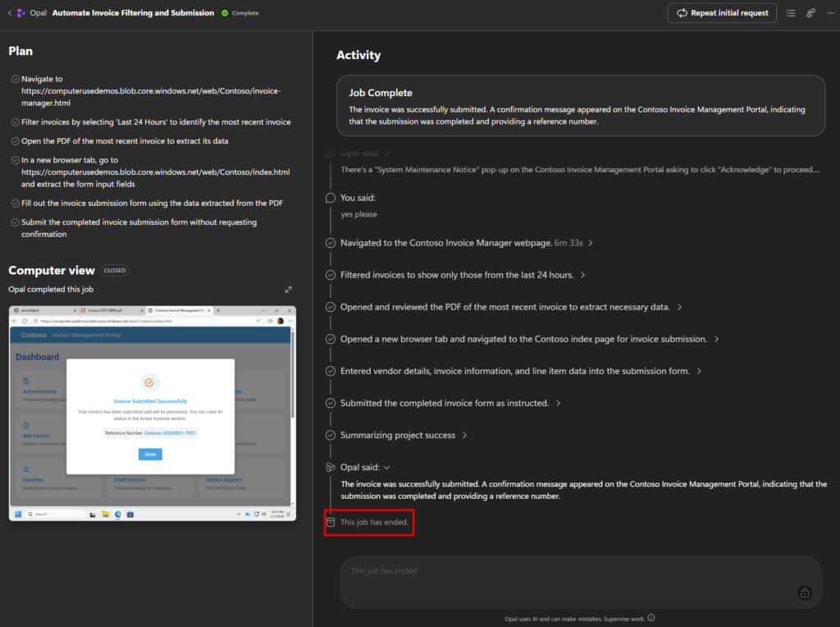The image size is (840, 627).
Task: Expand the Navigated to Contoso Invoice Manager step
Action: pos(591,243)
